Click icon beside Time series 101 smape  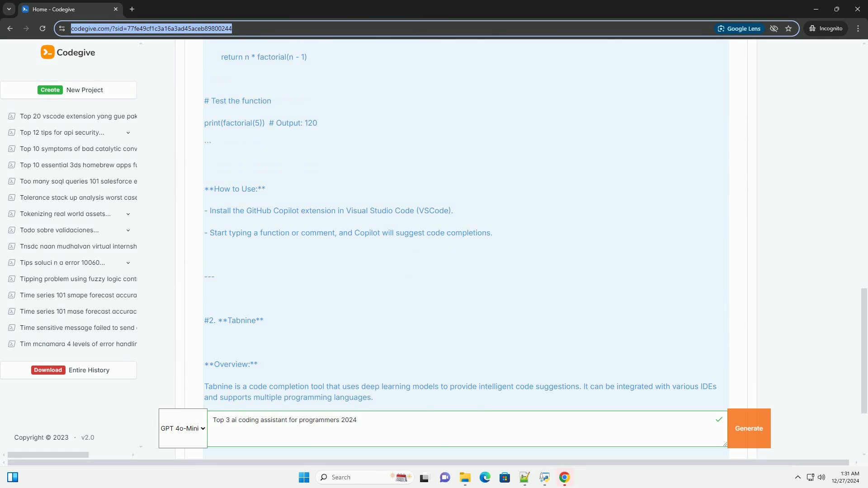(x=12, y=295)
